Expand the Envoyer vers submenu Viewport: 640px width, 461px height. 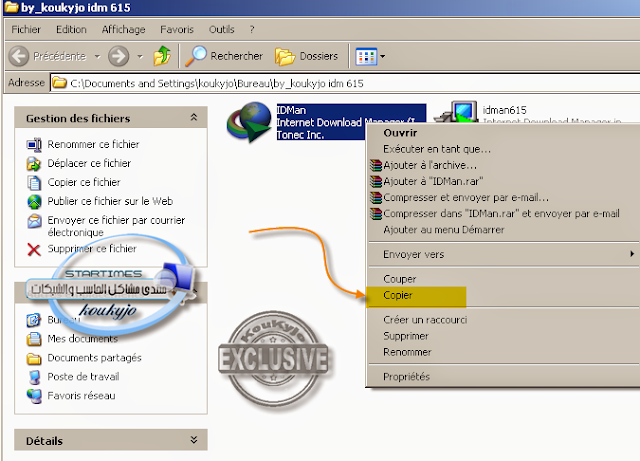click(x=632, y=254)
